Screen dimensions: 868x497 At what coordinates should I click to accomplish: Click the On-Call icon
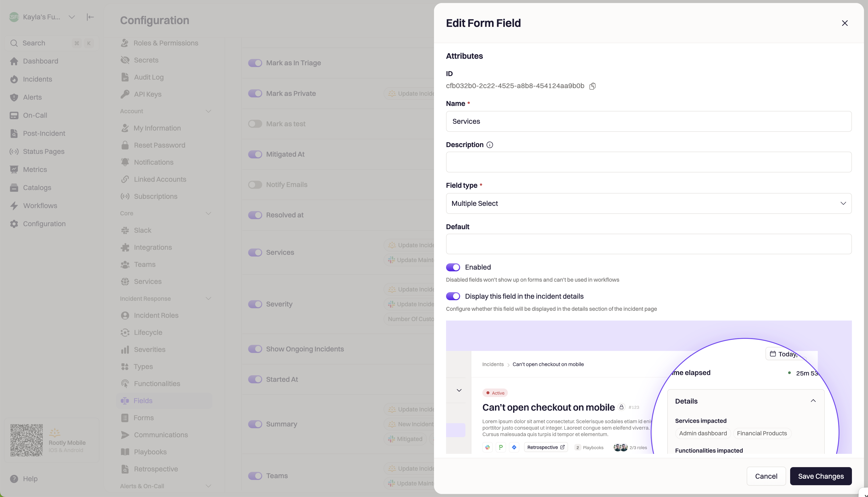[14, 115]
